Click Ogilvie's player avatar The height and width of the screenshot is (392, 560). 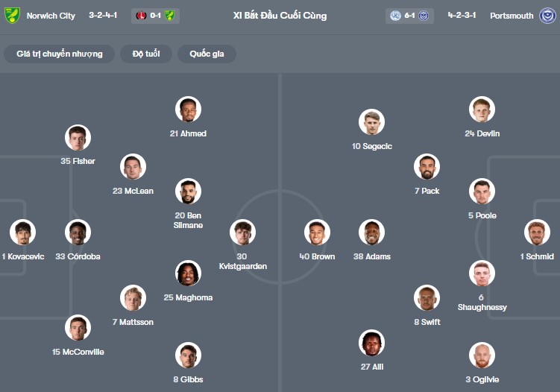pos(482,355)
